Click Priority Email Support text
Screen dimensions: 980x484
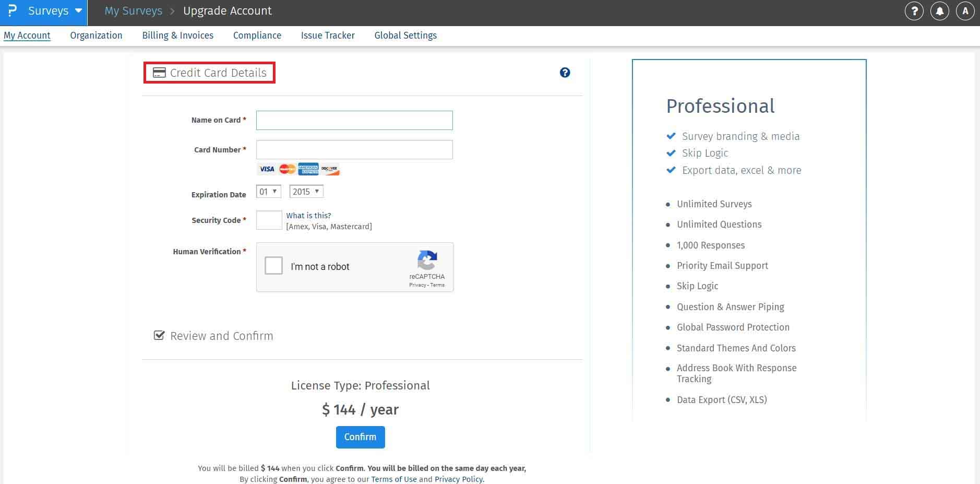722,266
